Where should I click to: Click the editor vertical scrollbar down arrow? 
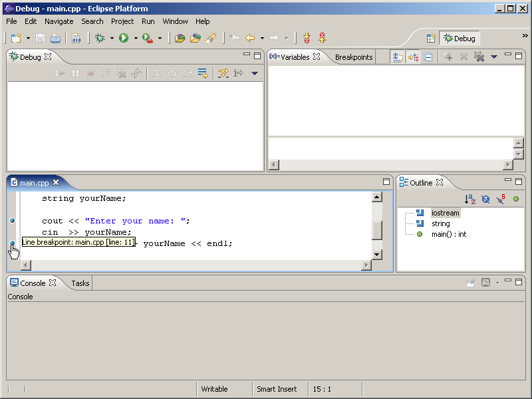coord(377,255)
